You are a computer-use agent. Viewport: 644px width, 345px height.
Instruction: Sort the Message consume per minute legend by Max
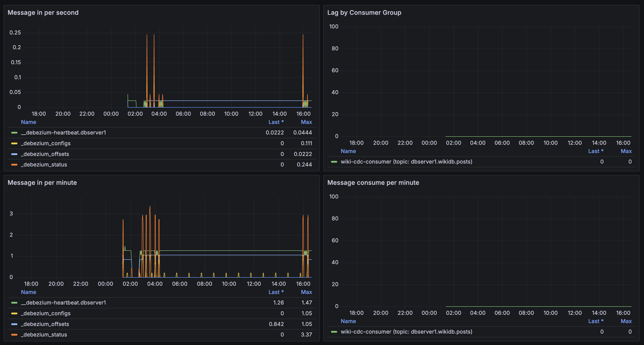coord(626,321)
